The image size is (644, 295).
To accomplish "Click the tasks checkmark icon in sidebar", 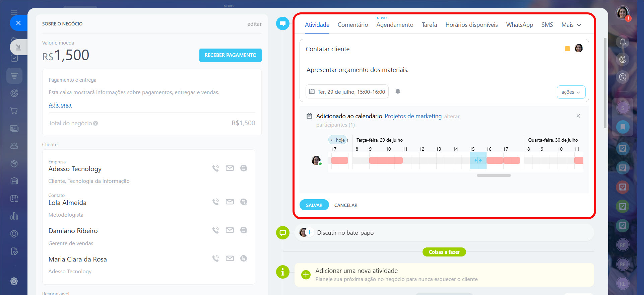I will [x=14, y=58].
